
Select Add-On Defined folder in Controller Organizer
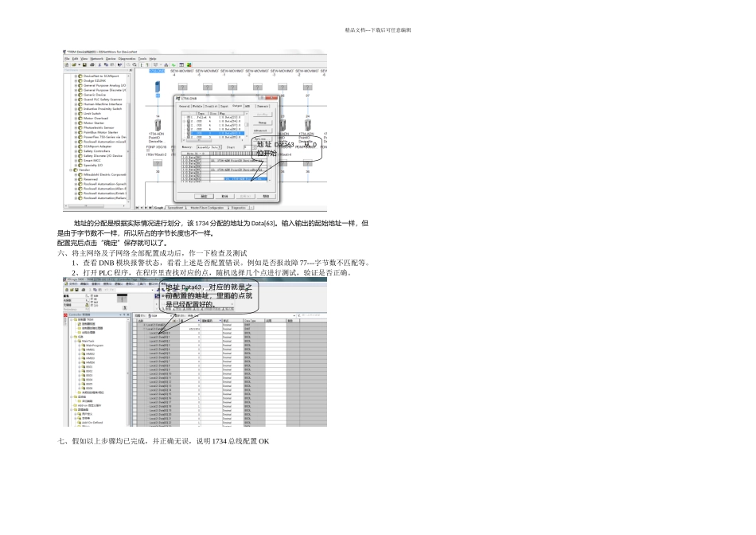(x=92, y=422)
